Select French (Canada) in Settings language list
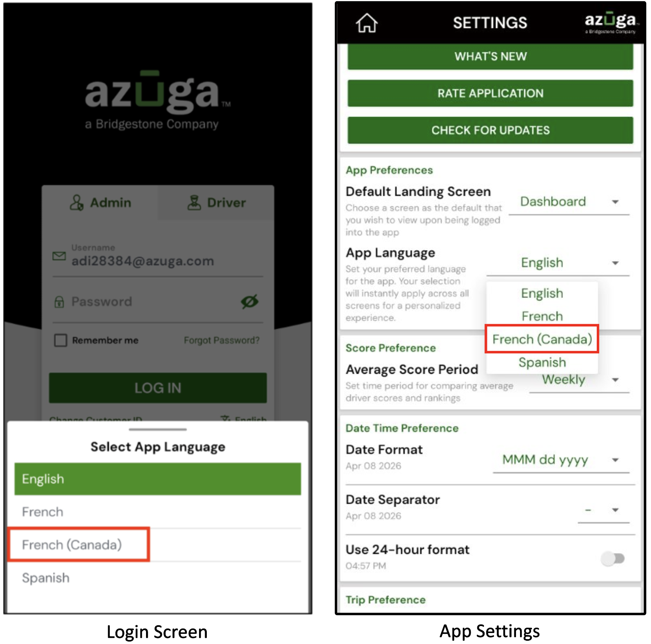The image size is (651, 644). coord(542,339)
